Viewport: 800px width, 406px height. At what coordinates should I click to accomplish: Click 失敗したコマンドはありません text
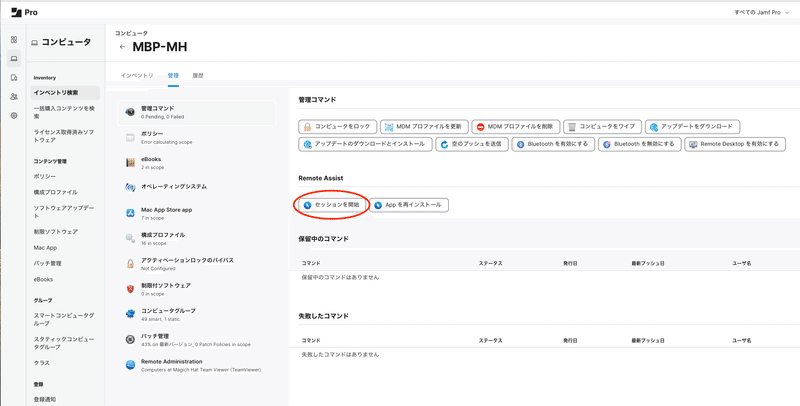click(340, 354)
